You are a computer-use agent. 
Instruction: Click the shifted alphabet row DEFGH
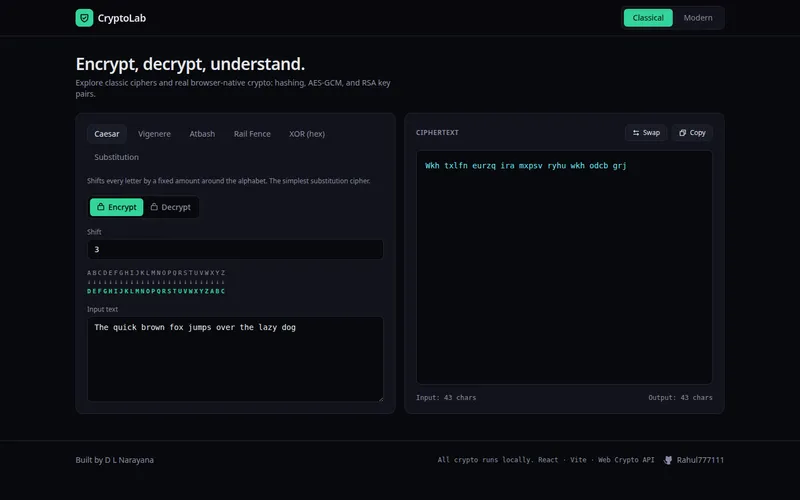point(156,291)
